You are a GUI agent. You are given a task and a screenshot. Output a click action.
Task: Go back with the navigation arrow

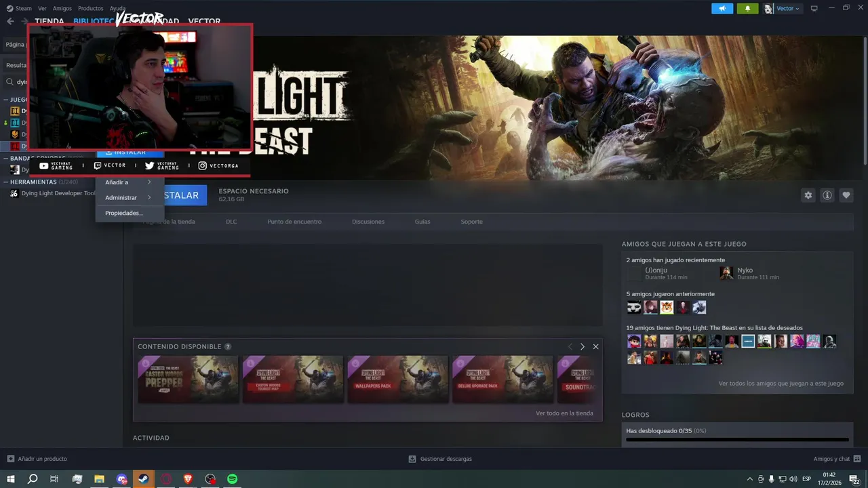point(10,21)
